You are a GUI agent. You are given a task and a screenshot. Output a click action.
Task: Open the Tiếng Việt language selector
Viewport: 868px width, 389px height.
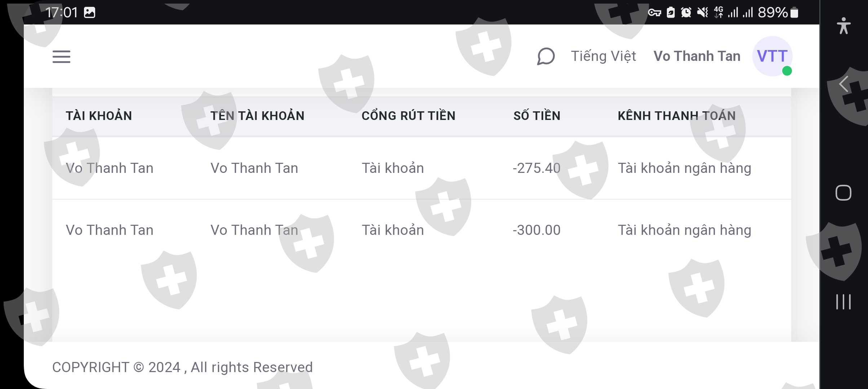pyautogui.click(x=603, y=56)
